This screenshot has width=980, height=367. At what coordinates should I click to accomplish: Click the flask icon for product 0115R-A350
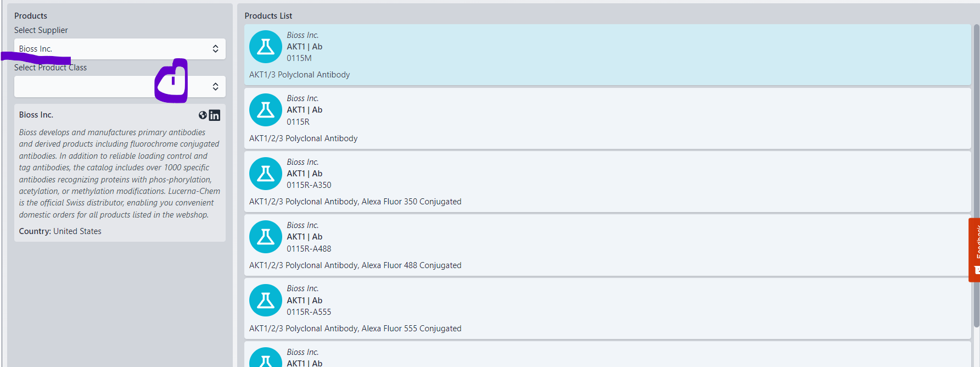click(x=266, y=174)
